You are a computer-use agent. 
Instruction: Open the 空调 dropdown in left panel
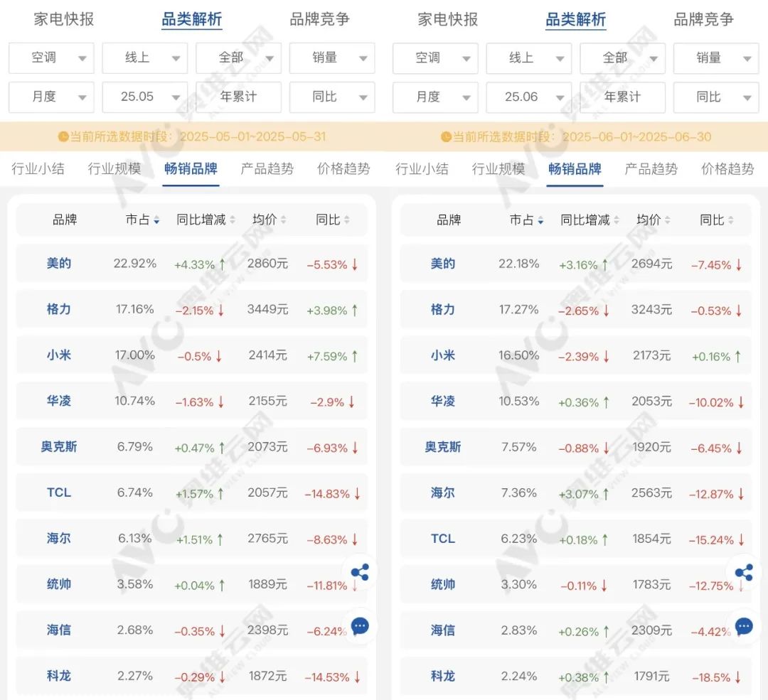(51, 58)
